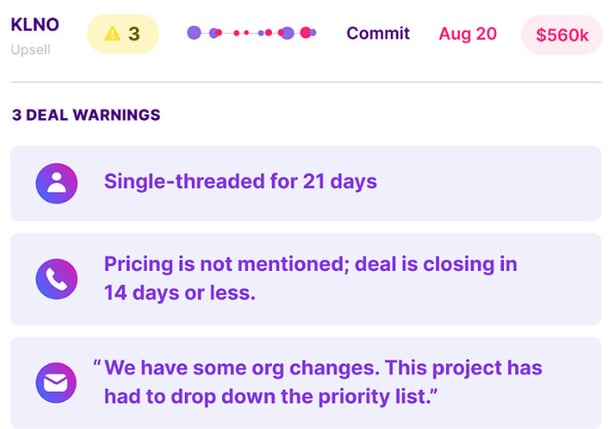
Task: Select the Commit forecast category
Action: tap(378, 34)
